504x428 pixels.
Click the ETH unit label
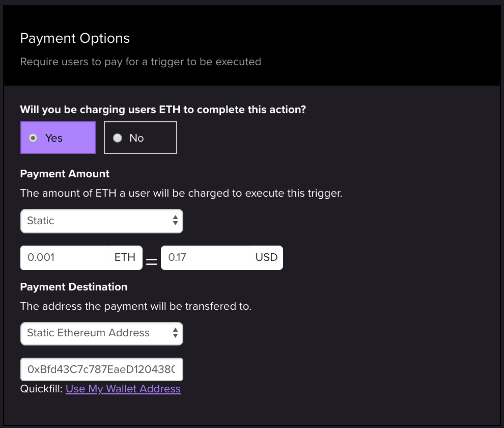[125, 257]
